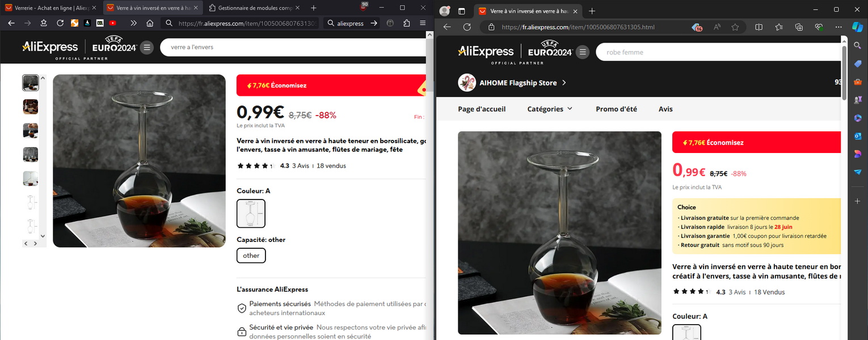This screenshot has width=868, height=340.
Task: Click AliExpress logo in left window
Action: [x=50, y=48]
